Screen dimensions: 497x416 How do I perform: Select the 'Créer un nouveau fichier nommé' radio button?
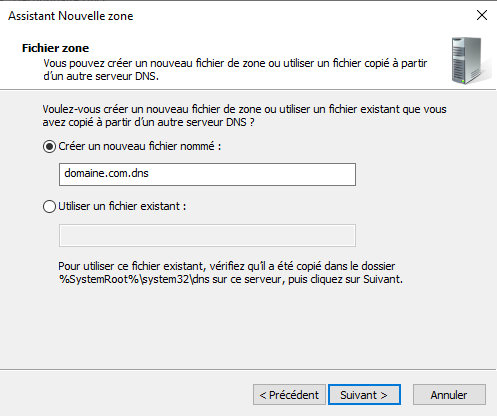49,147
